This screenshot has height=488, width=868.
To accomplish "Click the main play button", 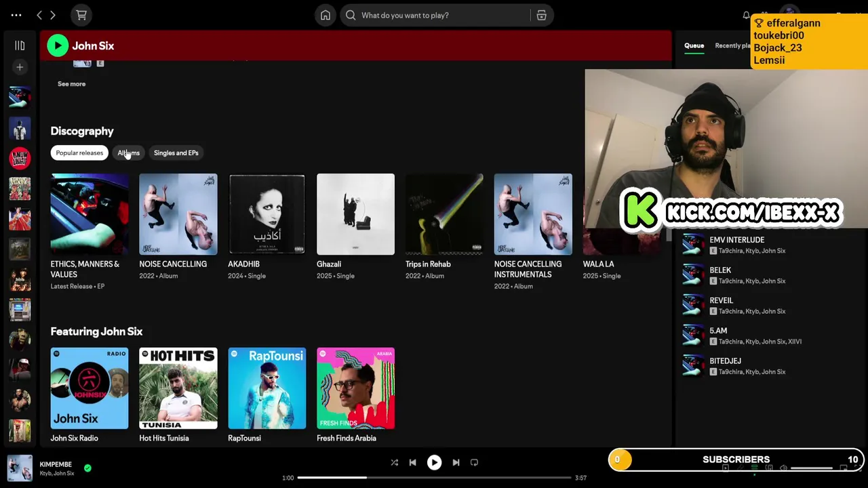I will pyautogui.click(x=434, y=462).
